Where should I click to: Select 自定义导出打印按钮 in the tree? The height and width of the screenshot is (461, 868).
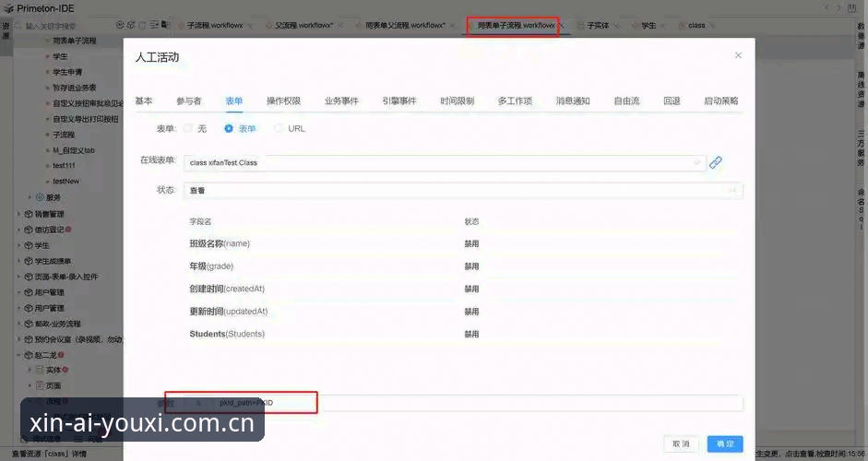tap(85, 119)
